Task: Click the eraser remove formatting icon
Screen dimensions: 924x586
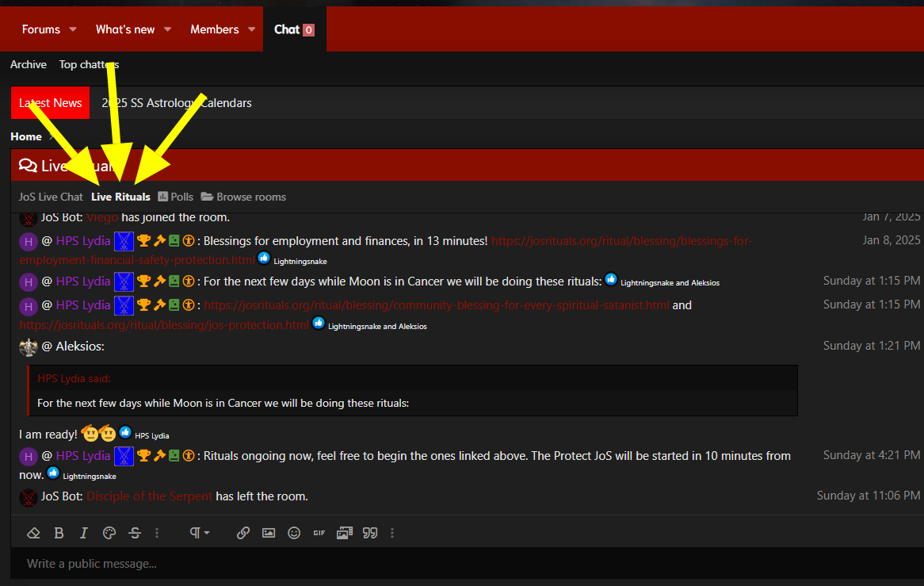Action: point(33,533)
